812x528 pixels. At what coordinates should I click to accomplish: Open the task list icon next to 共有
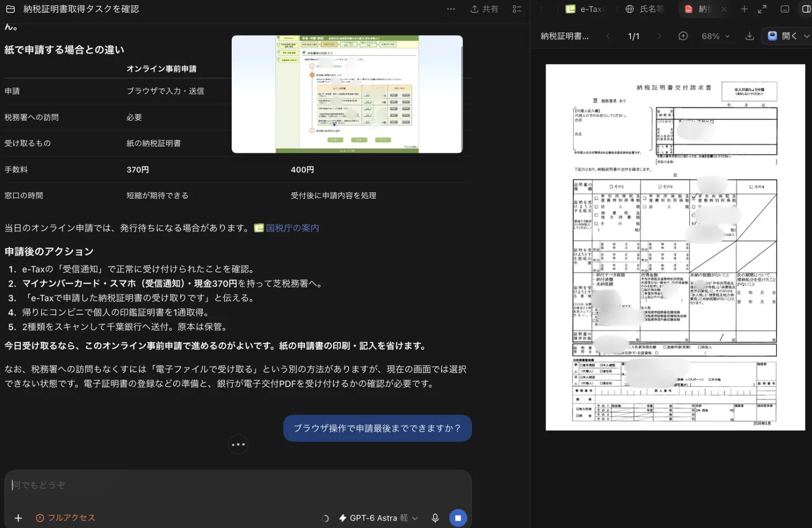[517, 9]
